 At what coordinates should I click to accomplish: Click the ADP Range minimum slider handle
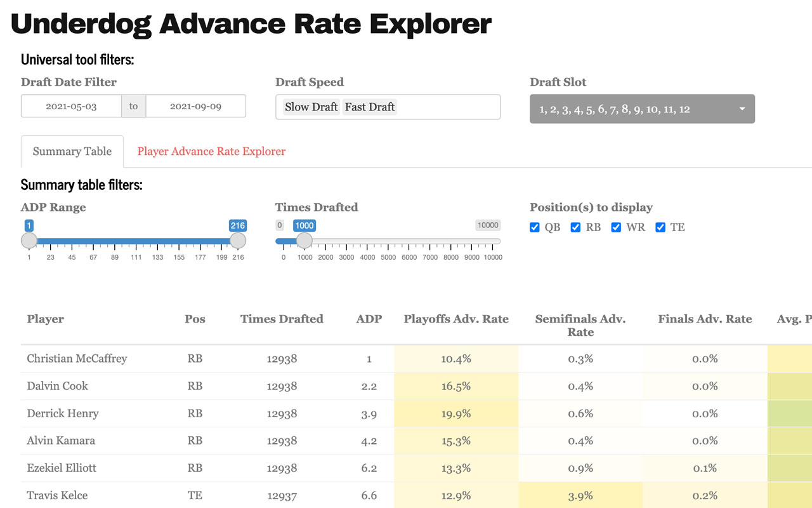29,240
